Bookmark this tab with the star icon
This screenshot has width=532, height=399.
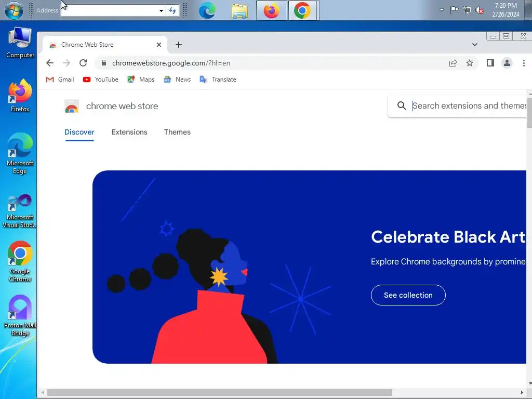coord(470,63)
